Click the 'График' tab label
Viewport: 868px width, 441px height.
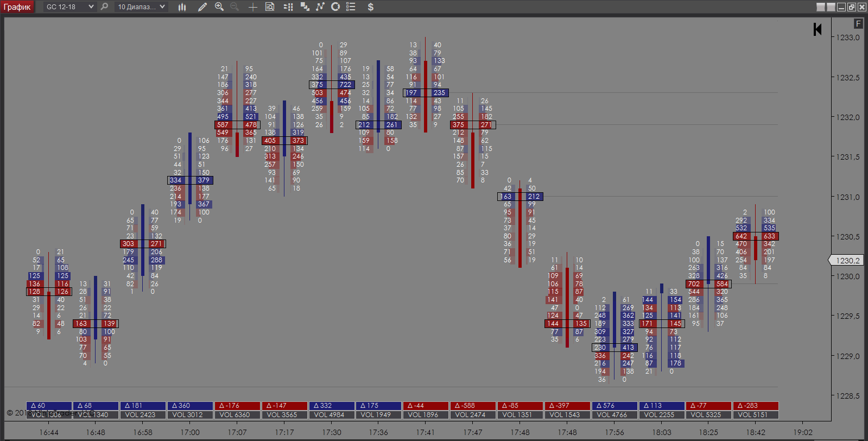tap(17, 7)
